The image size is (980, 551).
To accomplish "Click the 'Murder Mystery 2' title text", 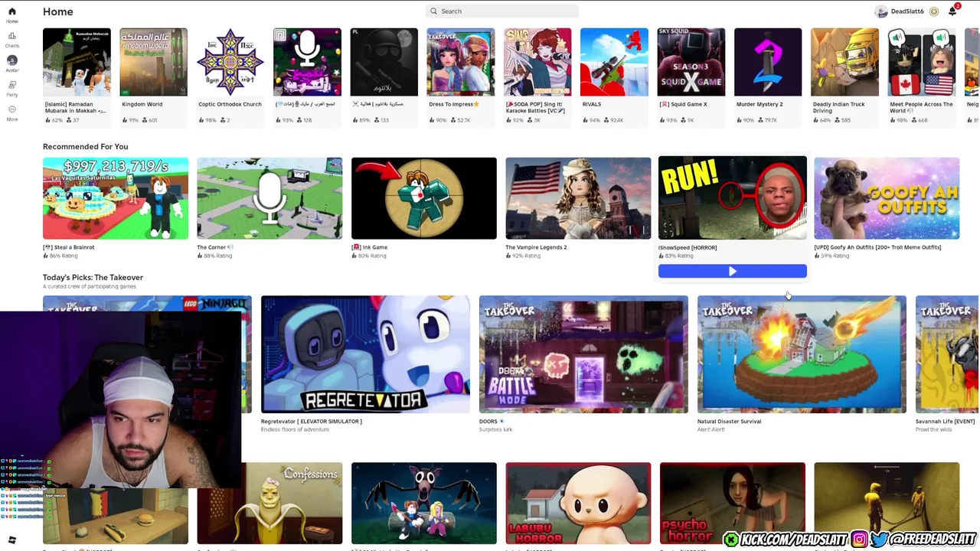I will pyautogui.click(x=759, y=104).
